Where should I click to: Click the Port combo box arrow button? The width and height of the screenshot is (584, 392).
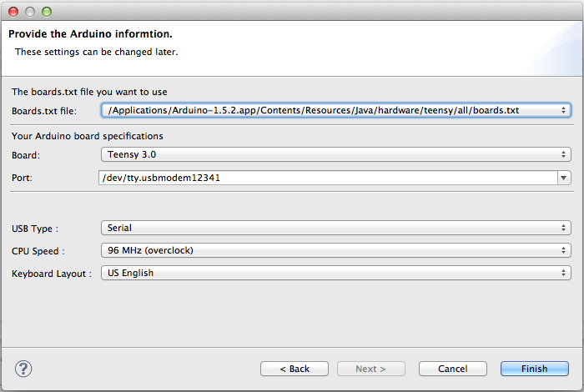coord(565,178)
